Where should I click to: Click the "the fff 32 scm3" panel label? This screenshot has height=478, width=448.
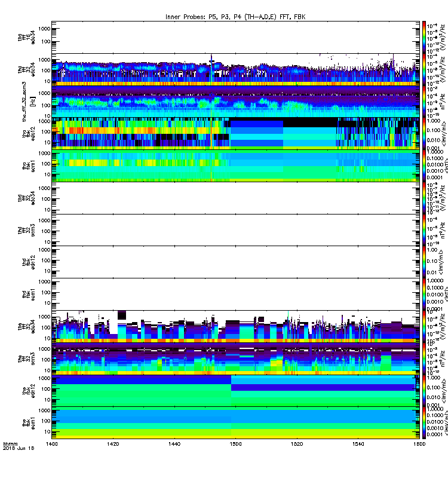click(26, 359)
